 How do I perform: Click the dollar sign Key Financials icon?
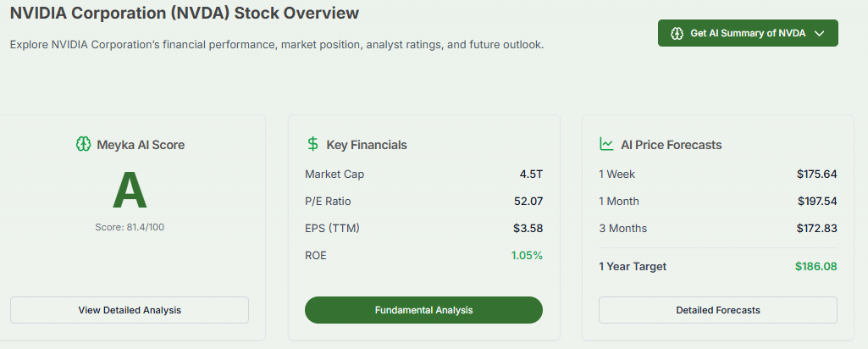313,144
